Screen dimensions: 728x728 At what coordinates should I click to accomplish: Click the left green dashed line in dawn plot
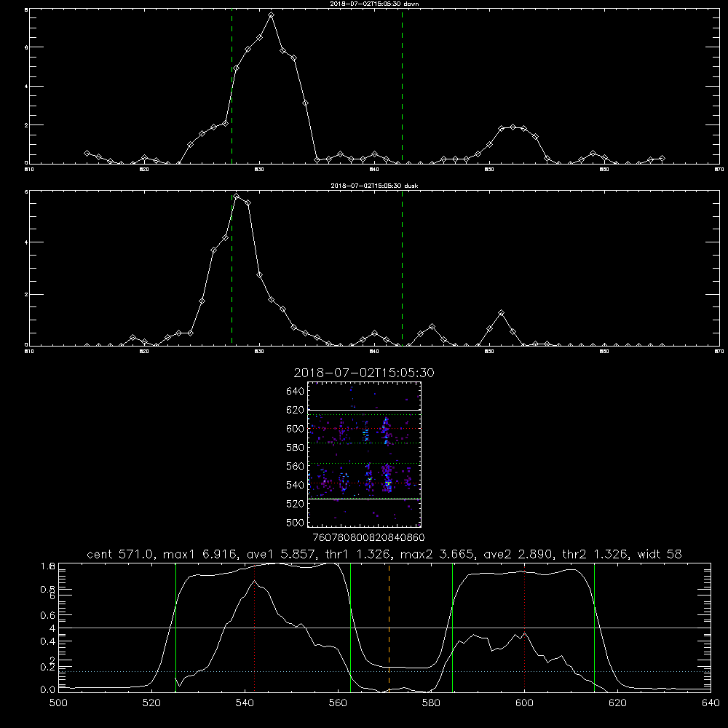click(x=232, y=86)
